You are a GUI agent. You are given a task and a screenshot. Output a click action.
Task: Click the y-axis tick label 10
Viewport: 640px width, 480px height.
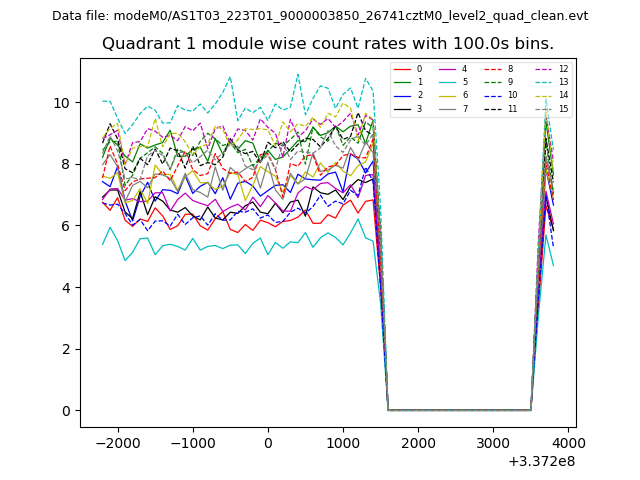[59, 103]
